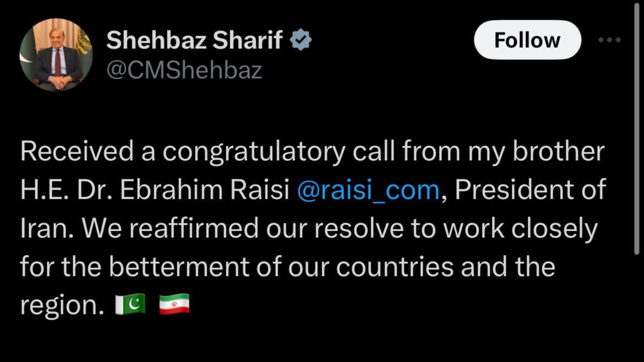Open the three-dot more options menu

(x=610, y=40)
